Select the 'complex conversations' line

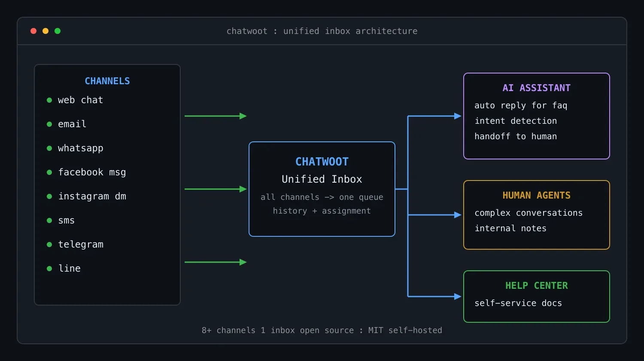pos(529,213)
